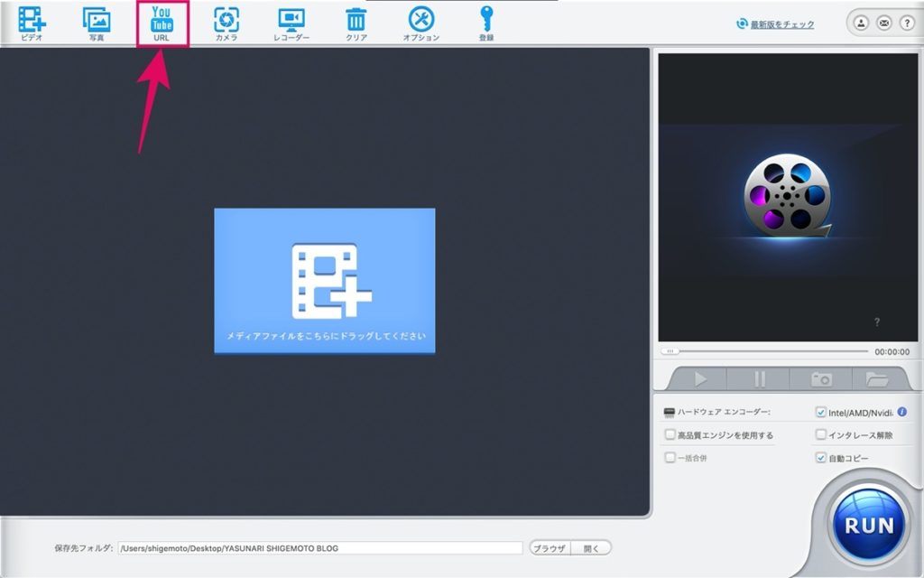Click the question mark in preview pane
924x578 pixels.
tap(877, 322)
